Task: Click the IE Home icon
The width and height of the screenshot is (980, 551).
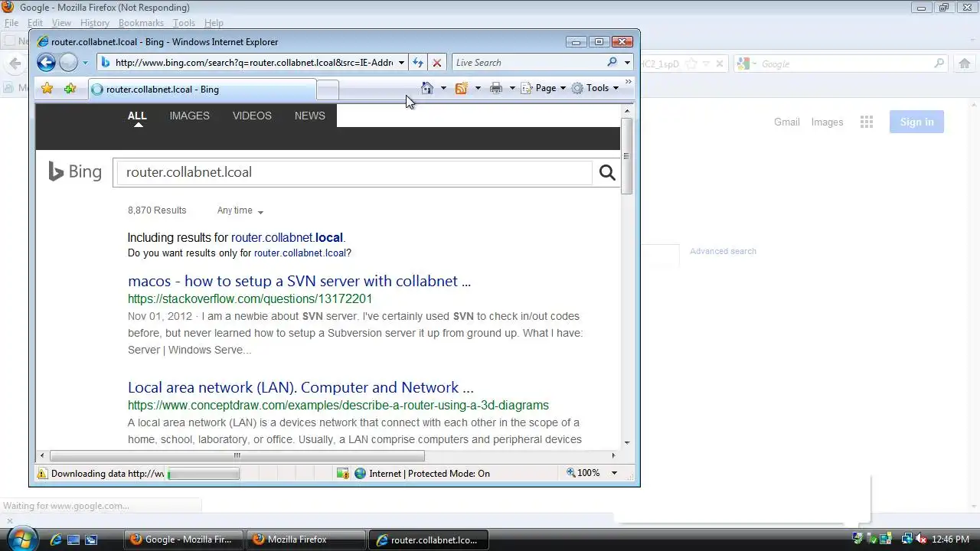Action: (x=427, y=88)
